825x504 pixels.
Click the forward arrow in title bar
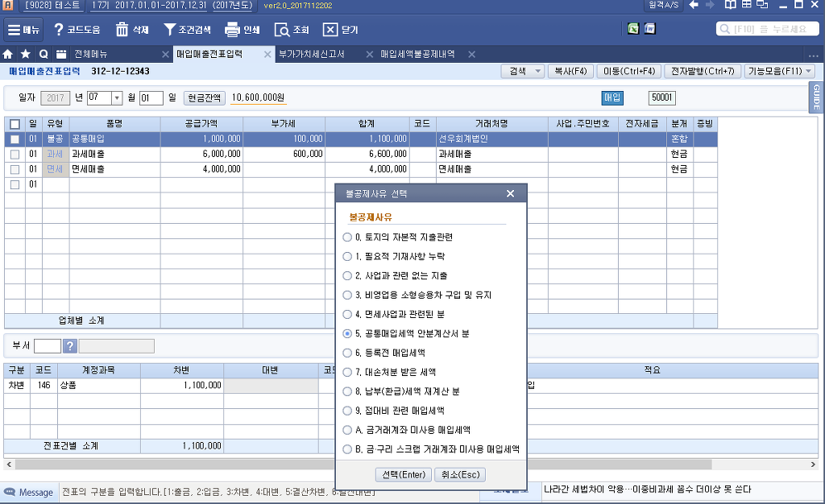coord(710,5)
